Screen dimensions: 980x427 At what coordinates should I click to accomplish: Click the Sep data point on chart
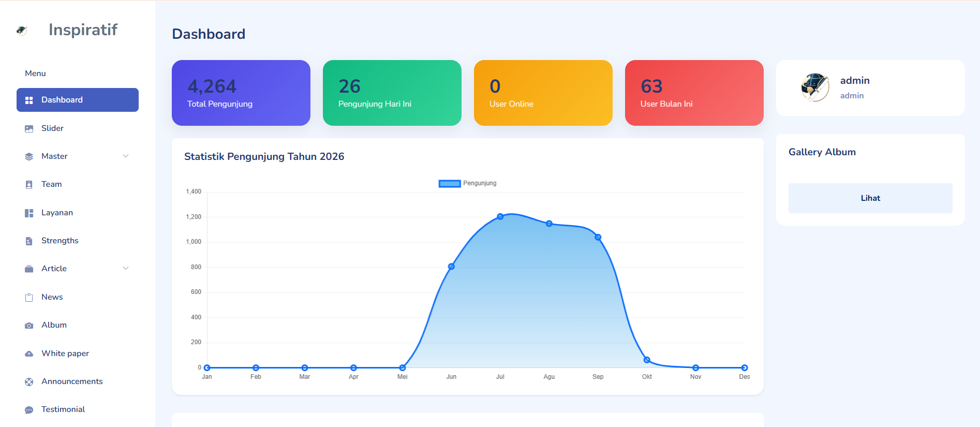click(x=598, y=238)
